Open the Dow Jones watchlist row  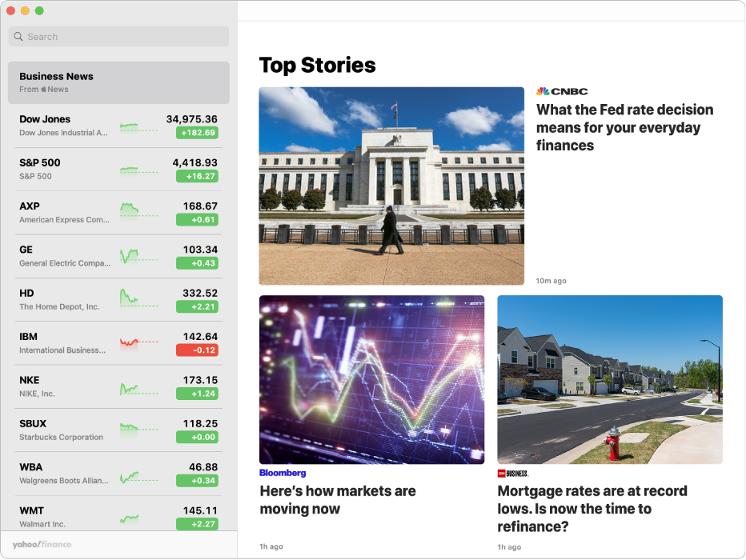tap(118, 126)
